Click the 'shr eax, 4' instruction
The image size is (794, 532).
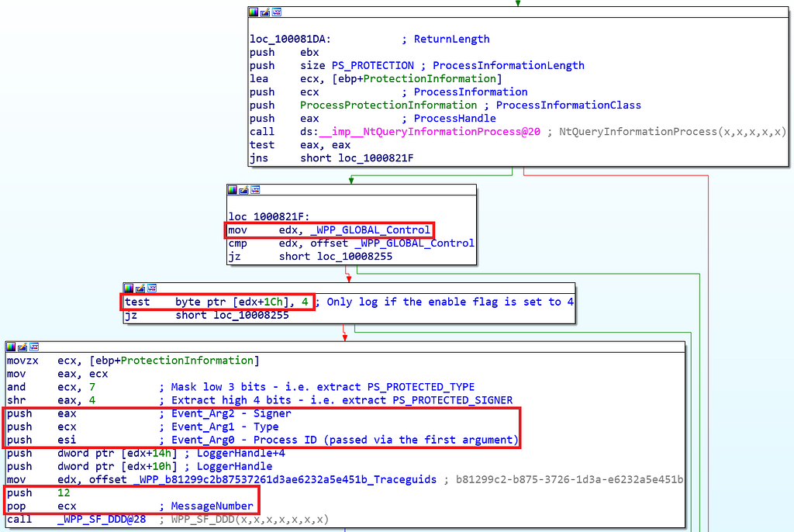click(51, 399)
